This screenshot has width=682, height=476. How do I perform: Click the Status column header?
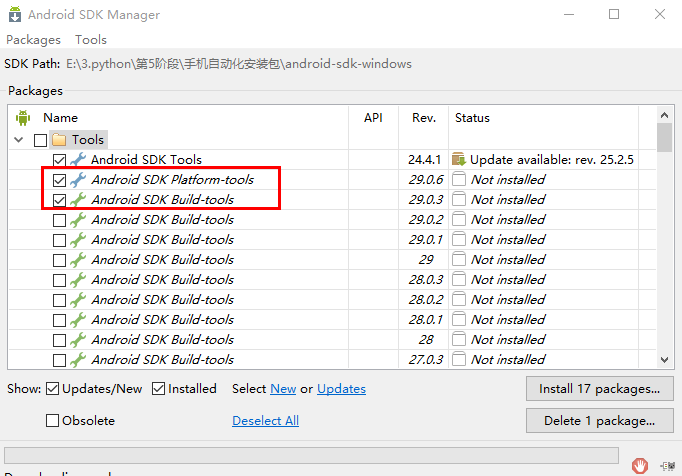pyautogui.click(x=472, y=117)
